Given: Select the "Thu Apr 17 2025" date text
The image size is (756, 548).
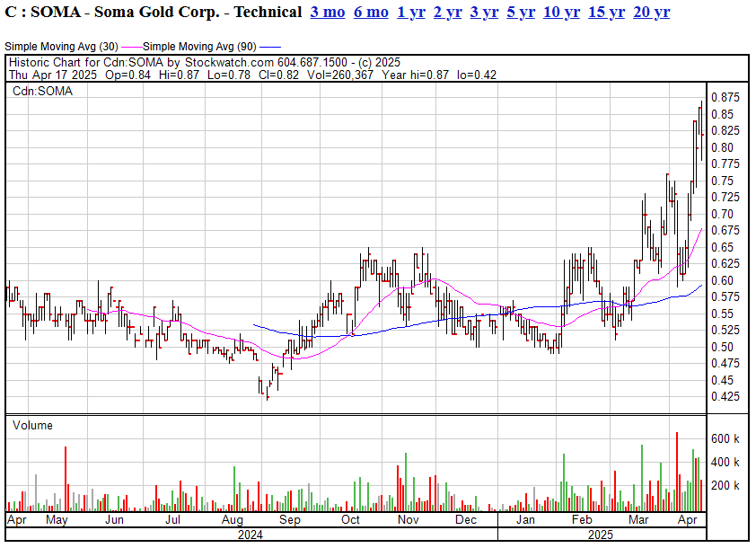Looking at the screenshot, I should pyautogui.click(x=53, y=75).
